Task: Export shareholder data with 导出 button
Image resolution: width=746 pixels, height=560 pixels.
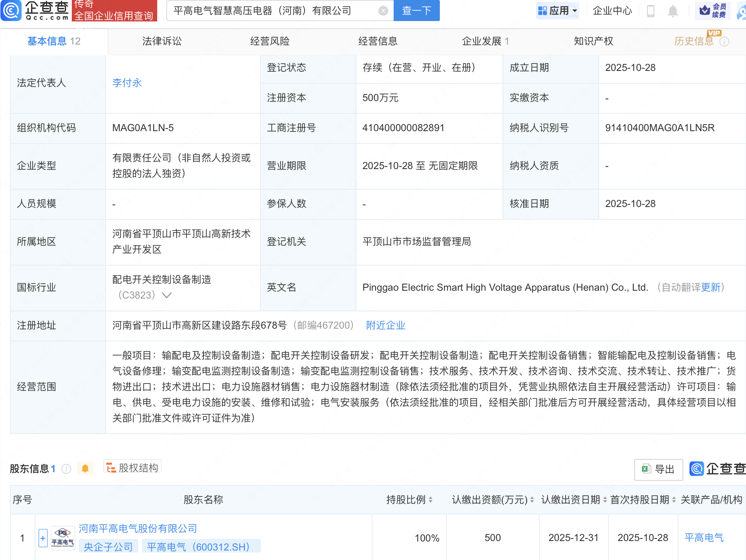Action: click(659, 469)
